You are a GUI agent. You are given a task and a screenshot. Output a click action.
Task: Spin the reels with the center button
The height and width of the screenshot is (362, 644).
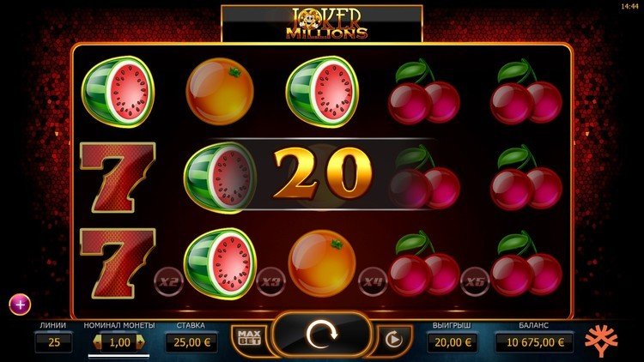[x=322, y=335]
